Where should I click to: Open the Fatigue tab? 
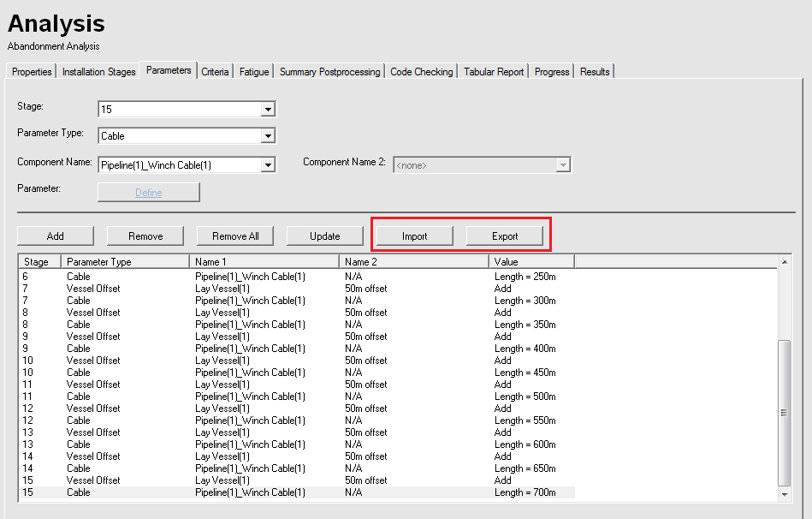(254, 72)
